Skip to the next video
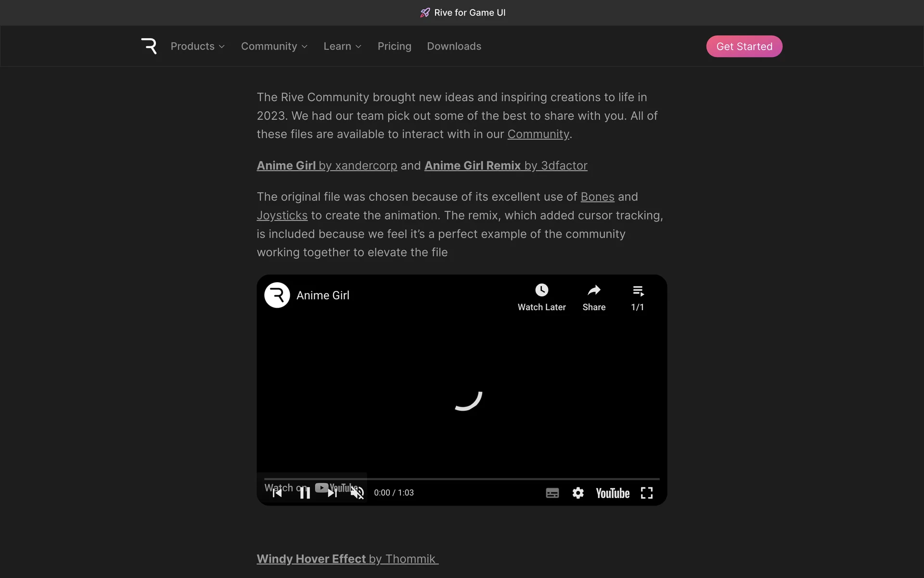 pos(332,493)
